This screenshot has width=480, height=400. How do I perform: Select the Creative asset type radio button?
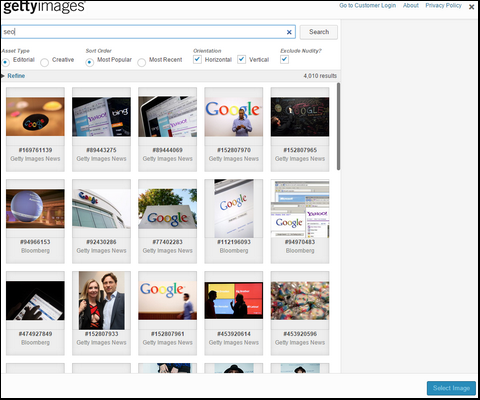(44, 62)
